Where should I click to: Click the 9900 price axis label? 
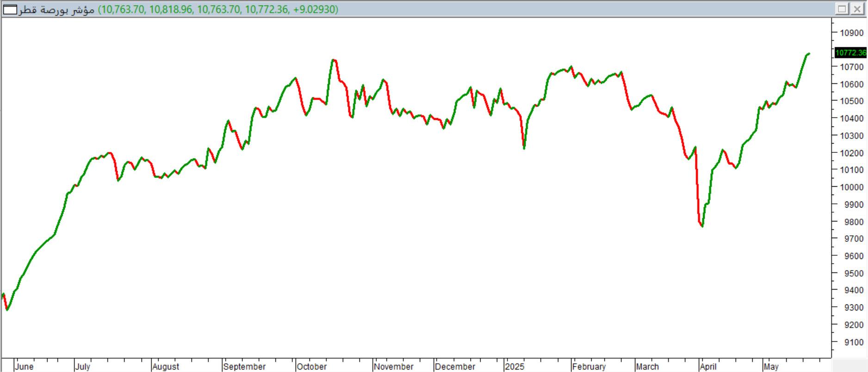pyautogui.click(x=854, y=205)
